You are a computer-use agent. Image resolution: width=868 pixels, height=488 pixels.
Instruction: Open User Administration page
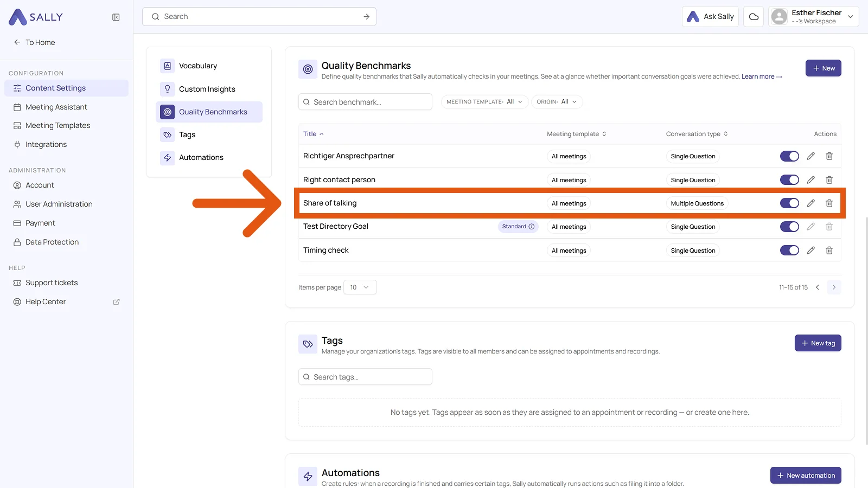point(66,204)
